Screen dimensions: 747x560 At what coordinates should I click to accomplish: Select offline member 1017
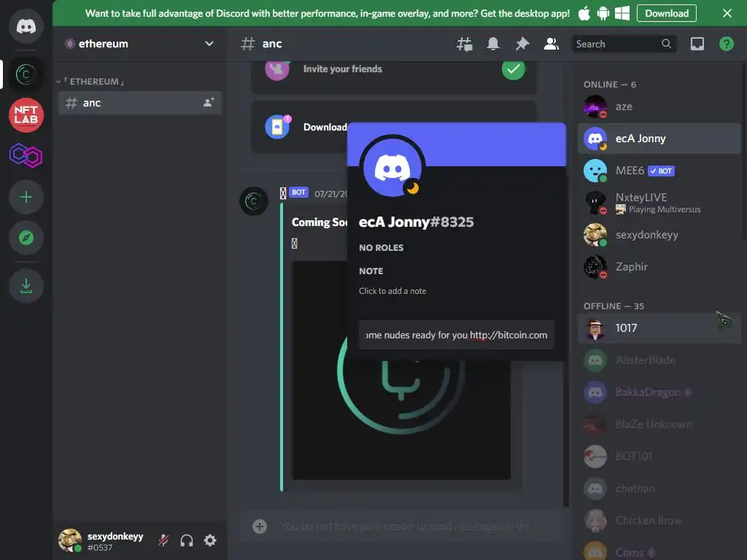pyautogui.click(x=659, y=327)
